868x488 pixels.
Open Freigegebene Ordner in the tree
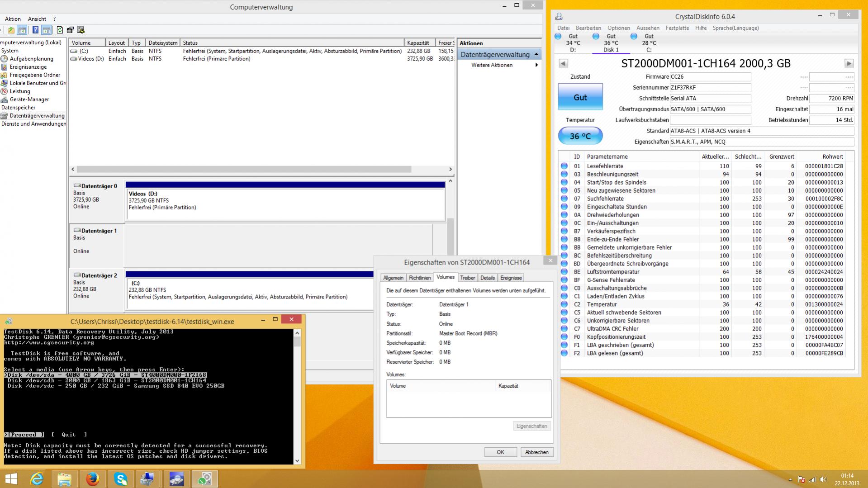click(x=35, y=75)
